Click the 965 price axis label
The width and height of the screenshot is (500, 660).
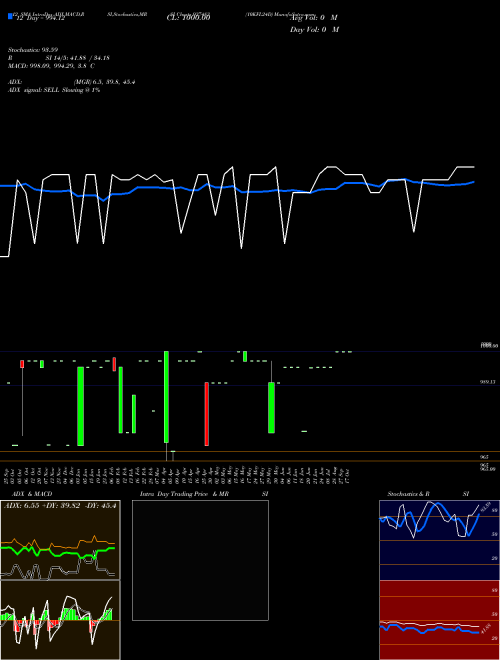point(484,457)
